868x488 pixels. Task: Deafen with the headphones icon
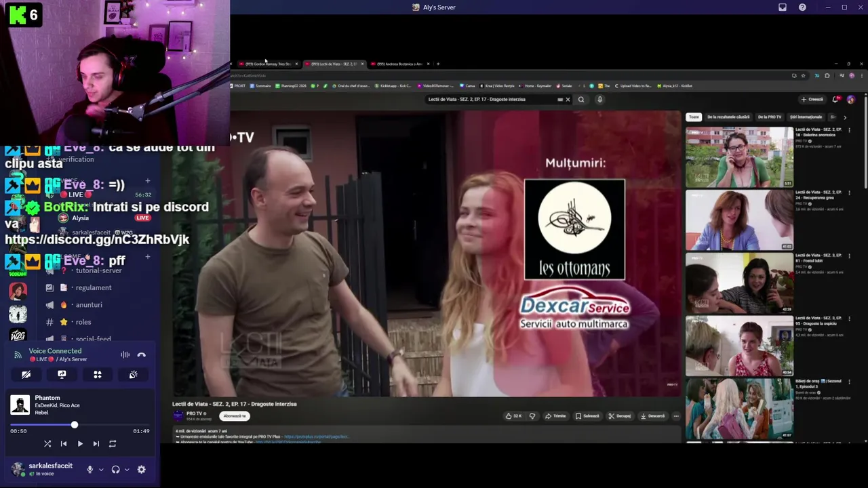pyautogui.click(x=115, y=470)
